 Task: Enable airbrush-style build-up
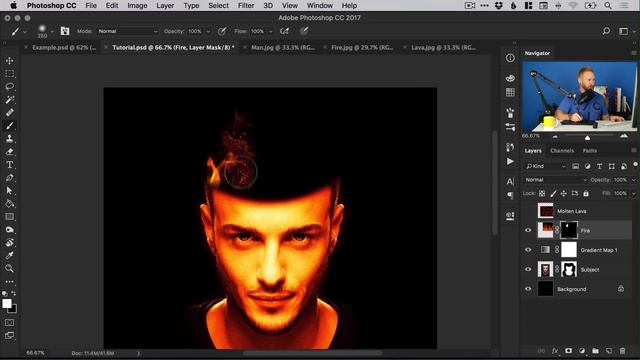[284, 31]
